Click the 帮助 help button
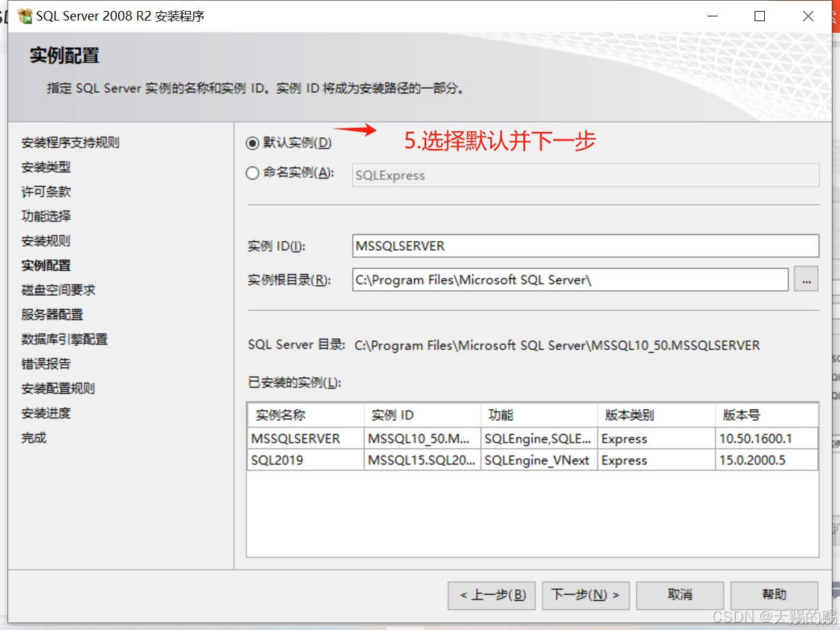Image resolution: width=840 pixels, height=630 pixels. (774, 595)
